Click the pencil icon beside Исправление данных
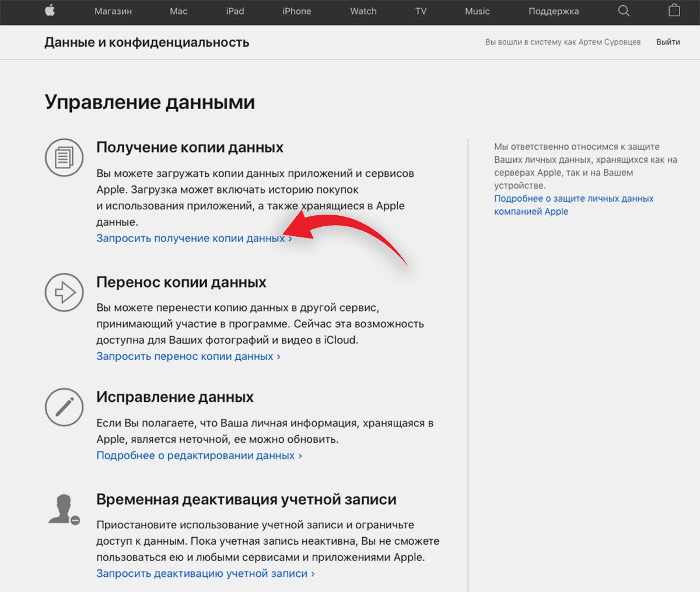Image resolution: width=700 pixels, height=592 pixels. [64, 407]
